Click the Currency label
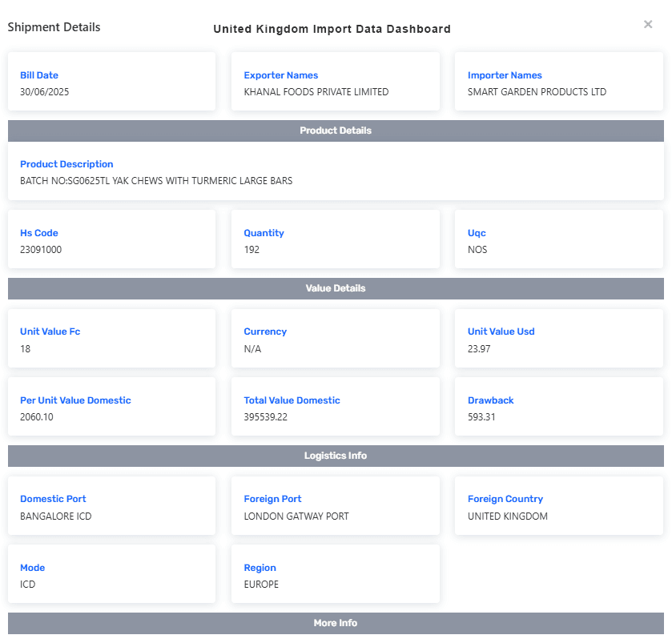 (265, 332)
